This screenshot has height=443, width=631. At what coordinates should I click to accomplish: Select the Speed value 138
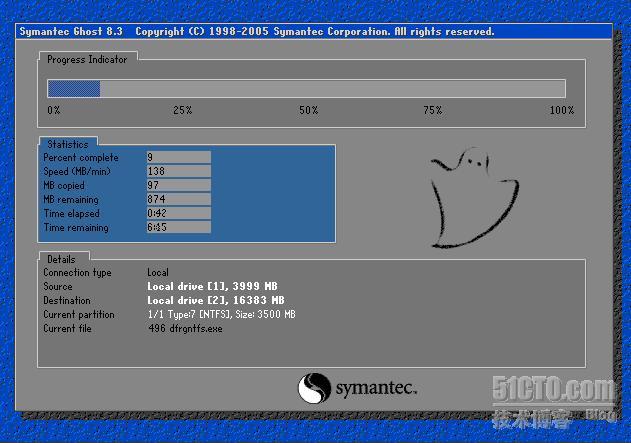[x=179, y=171]
